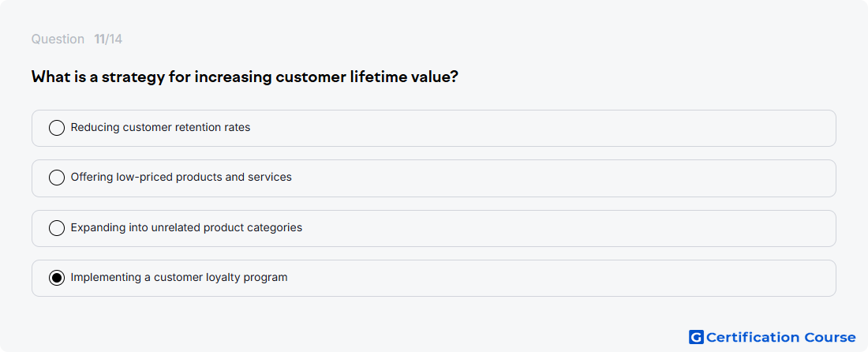Select the 'Expanding into unrelated product categories' radio

(57, 228)
